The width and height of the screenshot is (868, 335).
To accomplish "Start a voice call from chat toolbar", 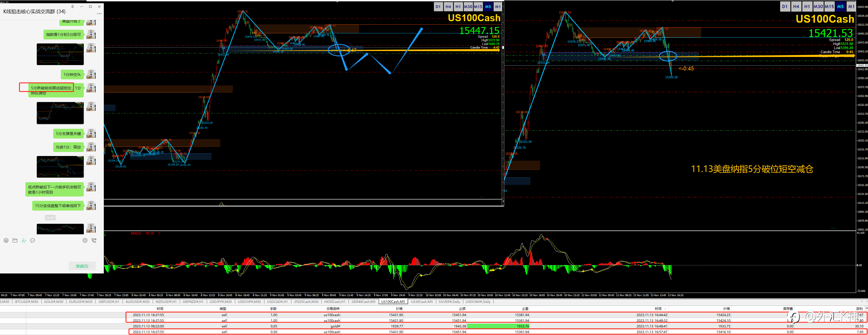I will [x=94, y=241].
